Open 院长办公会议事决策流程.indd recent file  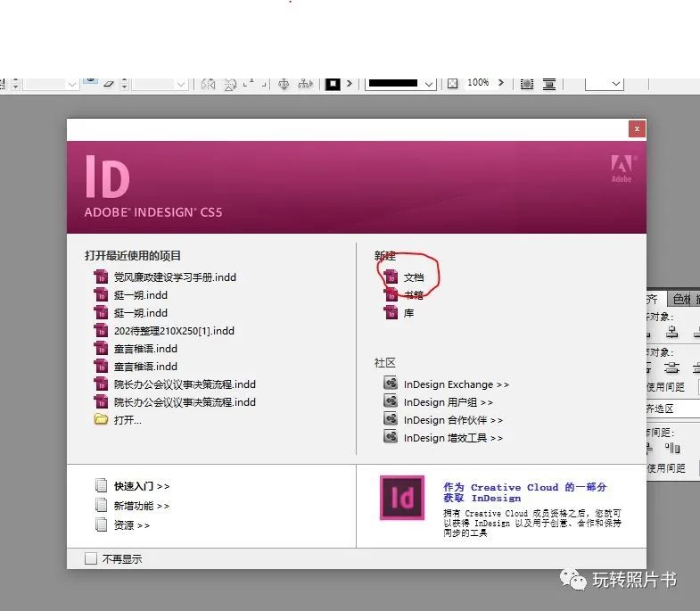click(185, 384)
